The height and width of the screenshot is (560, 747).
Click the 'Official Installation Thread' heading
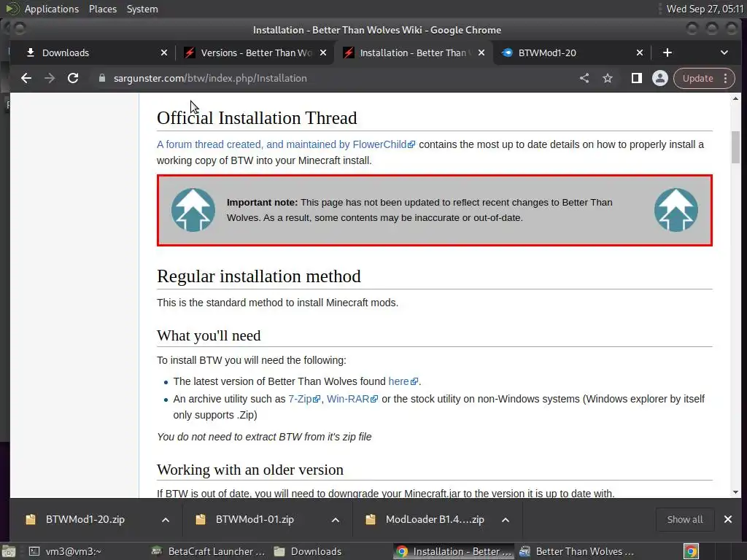(257, 118)
